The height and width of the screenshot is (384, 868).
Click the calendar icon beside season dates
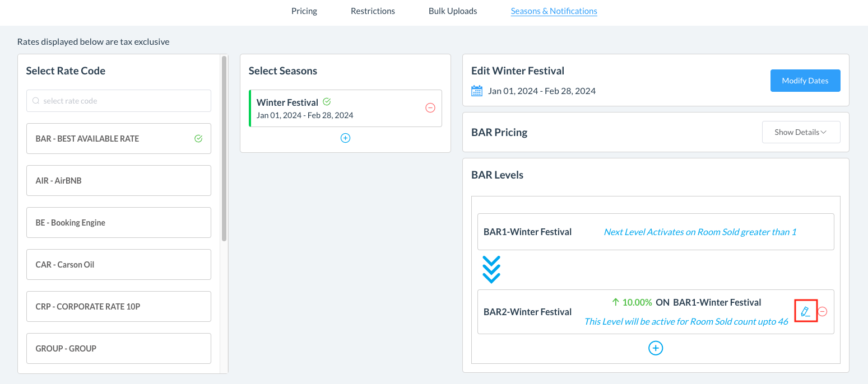click(x=477, y=91)
